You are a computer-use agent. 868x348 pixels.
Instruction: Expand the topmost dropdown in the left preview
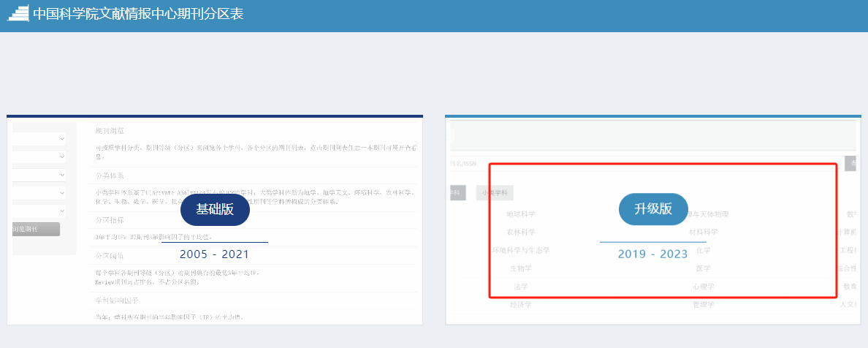[x=40, y=138]
